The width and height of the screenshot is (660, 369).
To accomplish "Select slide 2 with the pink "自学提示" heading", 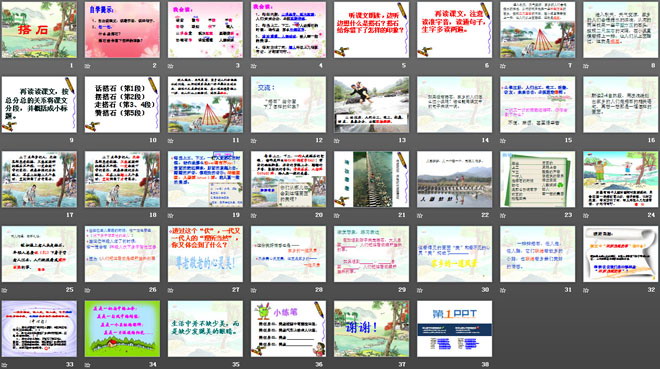I will 122,30.
